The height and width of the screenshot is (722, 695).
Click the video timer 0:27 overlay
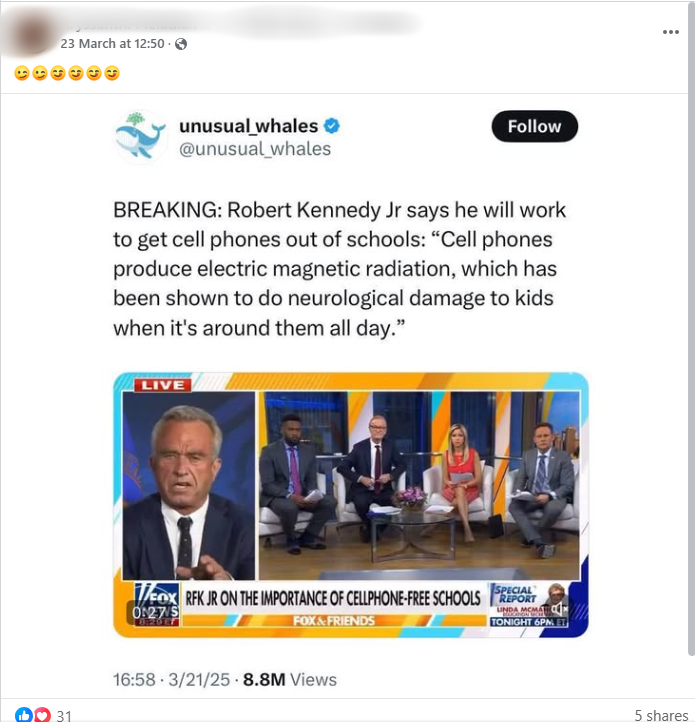point(148,612)
